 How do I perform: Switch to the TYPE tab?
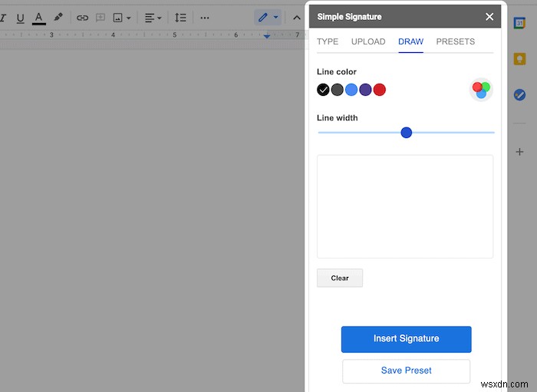328,41
